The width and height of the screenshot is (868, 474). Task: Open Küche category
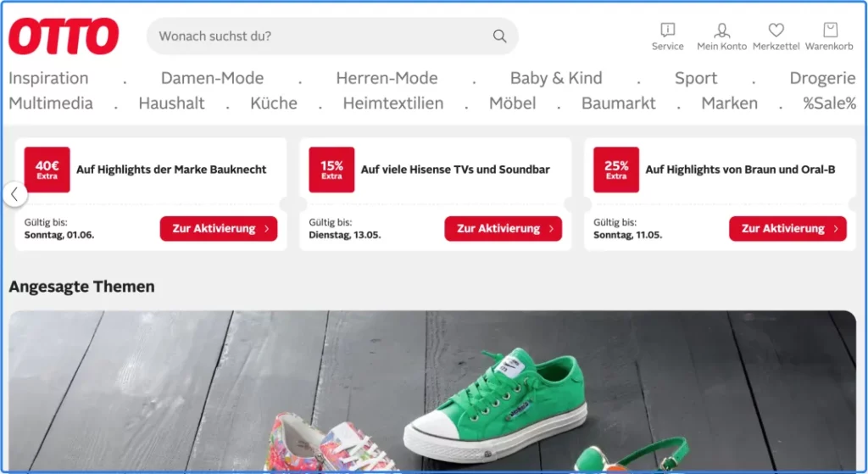(274, 103)
